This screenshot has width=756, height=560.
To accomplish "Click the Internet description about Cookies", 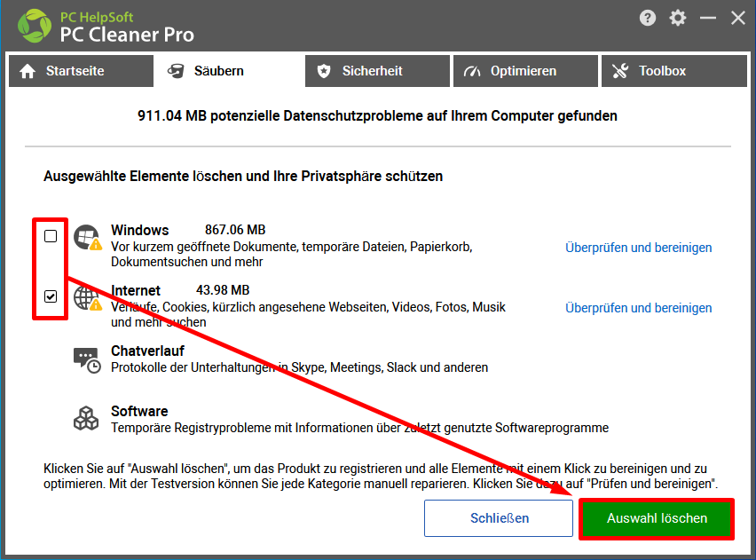I will [x=308, y=314].
